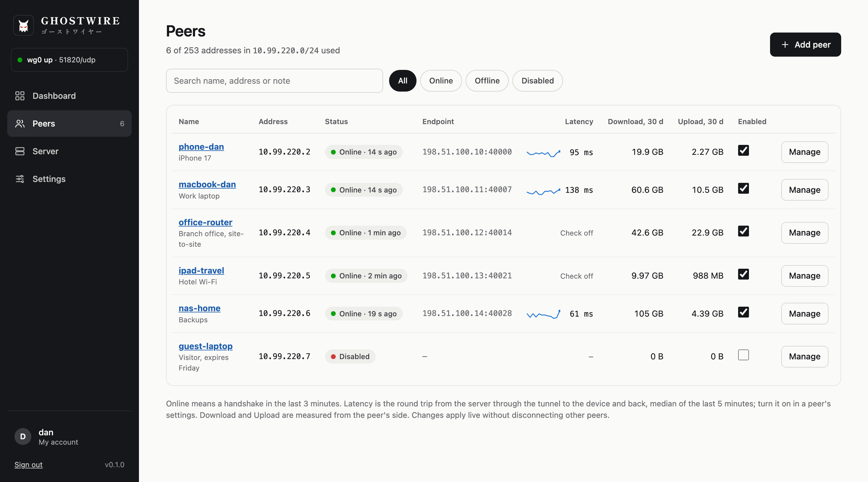Uncheck Enabled for office-router
The image size is (868, 482).
(743, 231)
